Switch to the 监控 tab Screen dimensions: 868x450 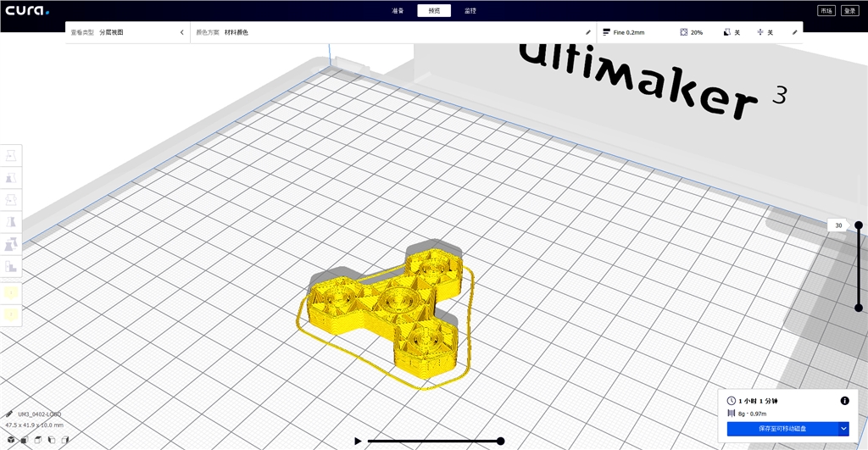pos(470,10)
